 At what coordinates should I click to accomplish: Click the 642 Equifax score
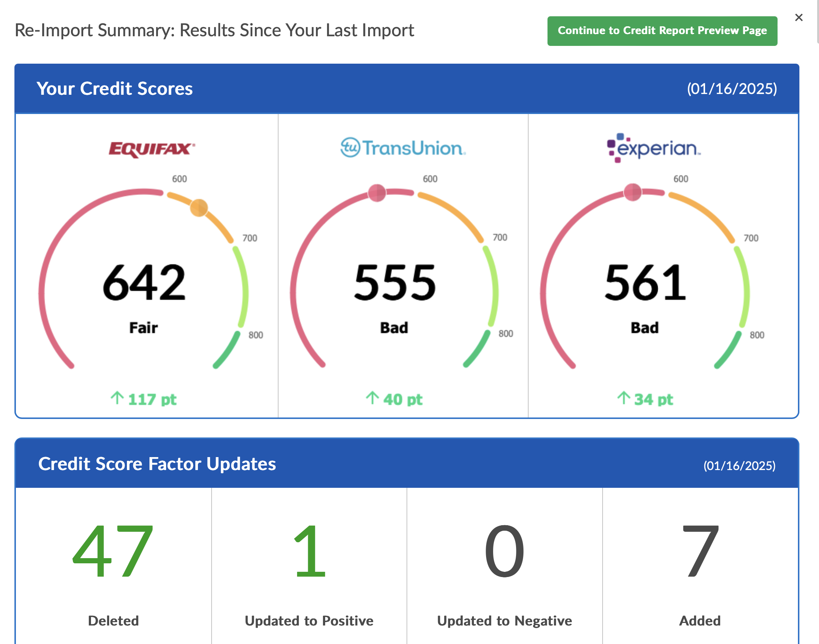(144, 283)
